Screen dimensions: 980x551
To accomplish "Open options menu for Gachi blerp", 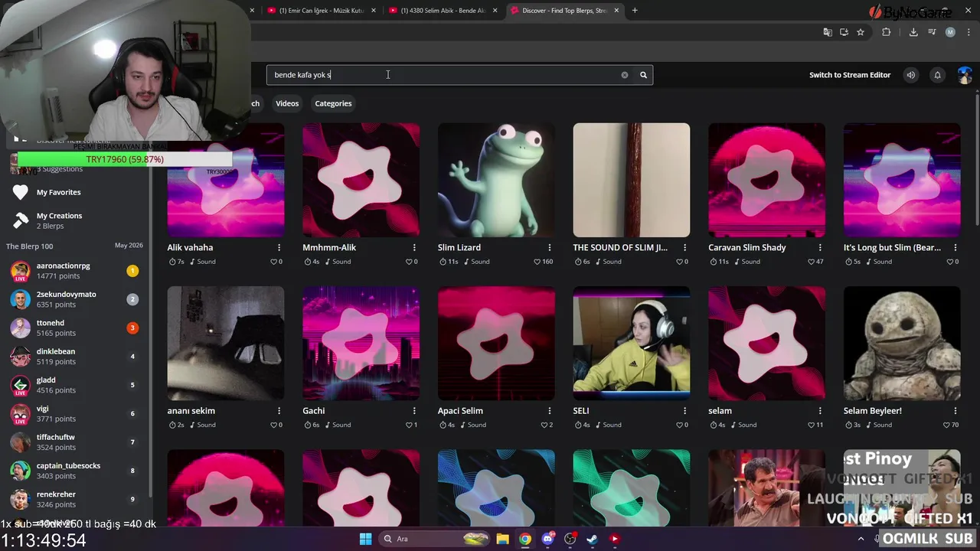I will click(x=414, y=410).
